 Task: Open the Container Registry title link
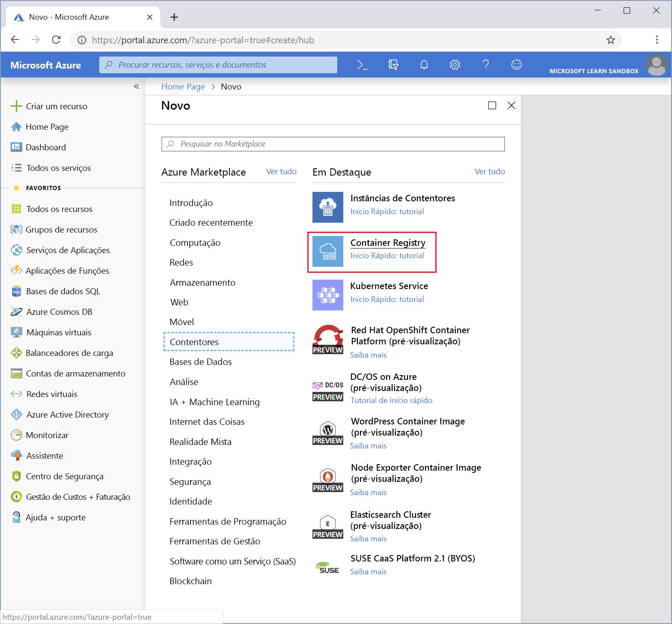pos(388,243)
